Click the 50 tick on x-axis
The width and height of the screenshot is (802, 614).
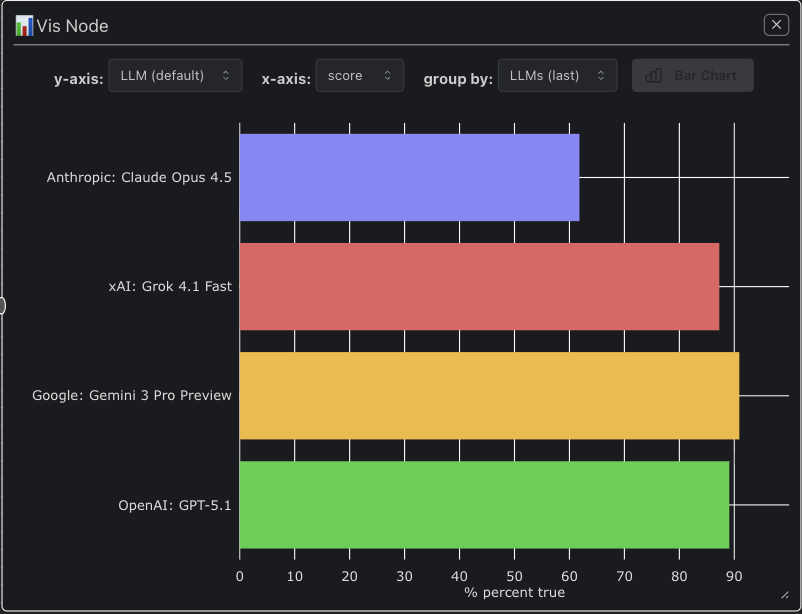pos(515,577)
